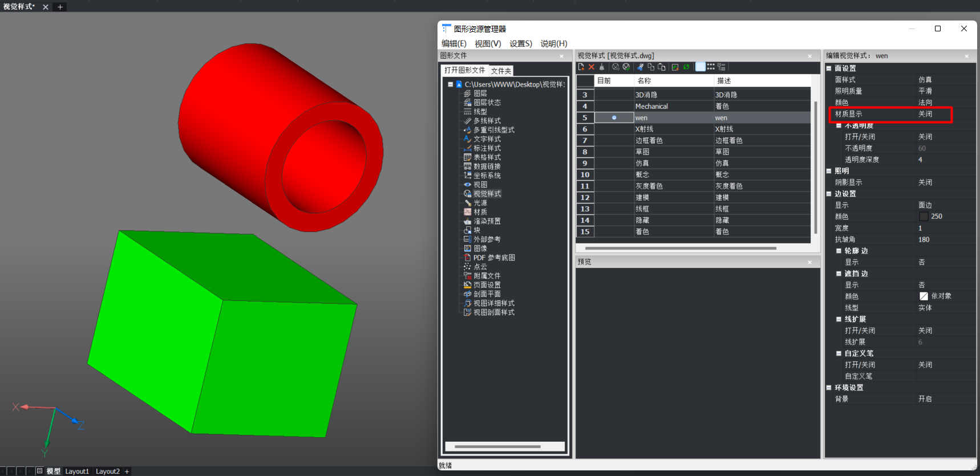Click the new visual style toolbar icon
The width and height of the screenshot is (980, 476).
pos(581,67)
